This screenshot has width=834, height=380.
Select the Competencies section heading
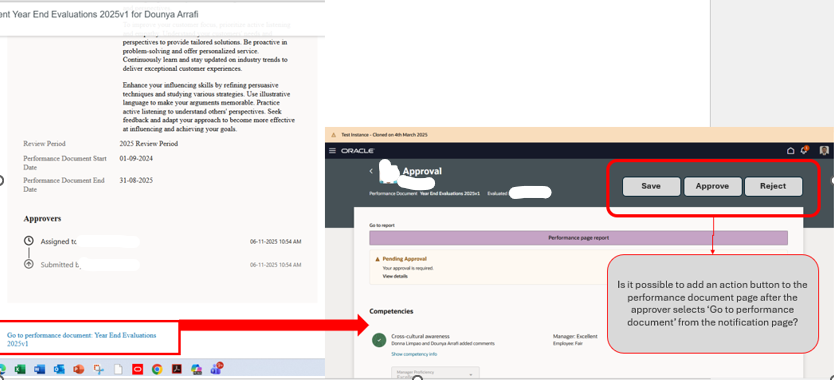point(391,311)
